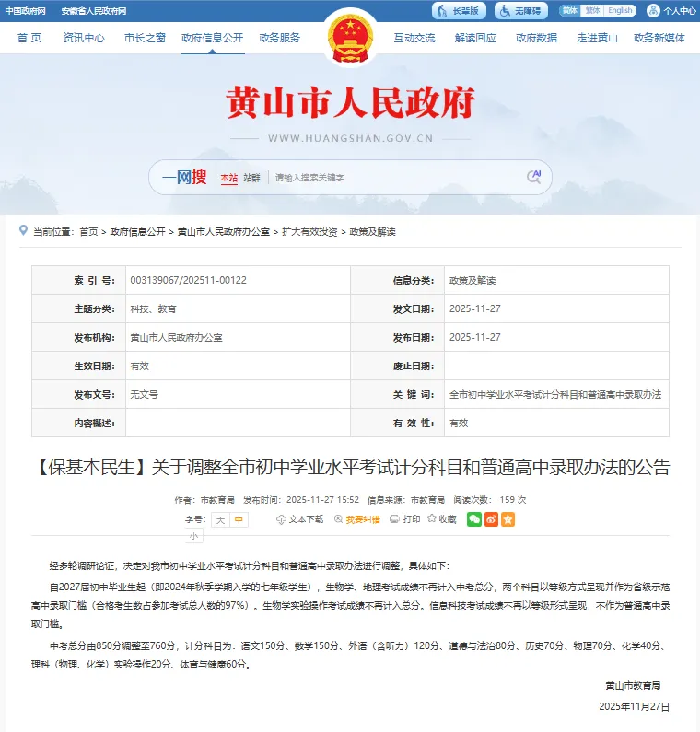Open the 政务服务 menu

280,38
